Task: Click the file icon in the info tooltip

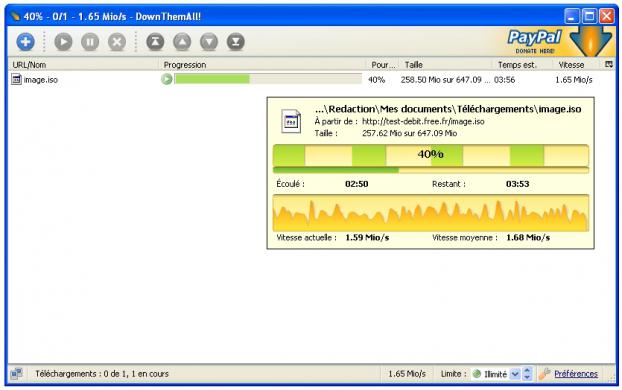Action: [x=291, y=121]
